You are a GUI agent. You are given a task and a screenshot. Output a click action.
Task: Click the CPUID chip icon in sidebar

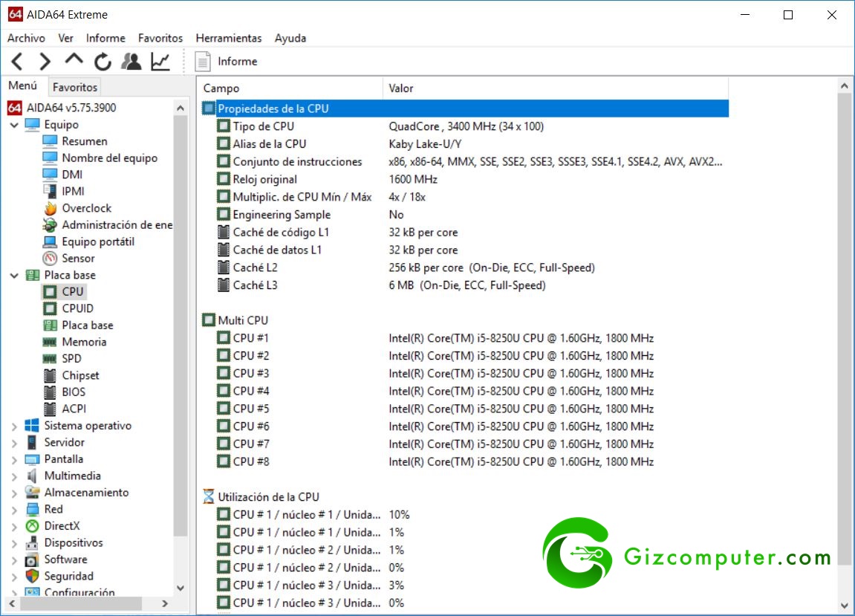click(50, 309)
